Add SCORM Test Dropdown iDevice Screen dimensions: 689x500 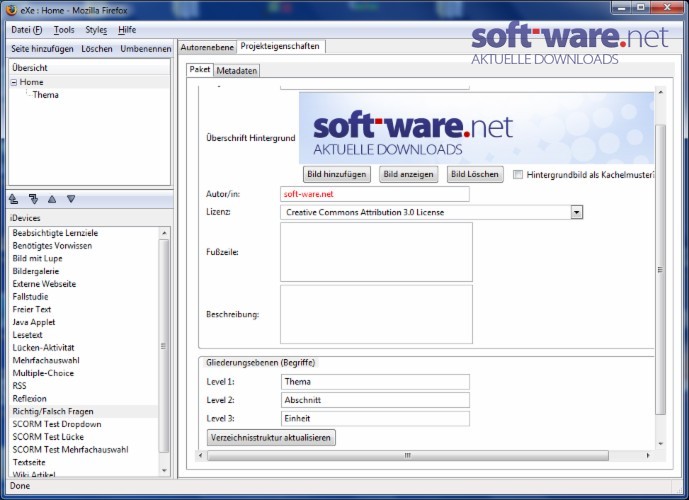coord(57,424)
